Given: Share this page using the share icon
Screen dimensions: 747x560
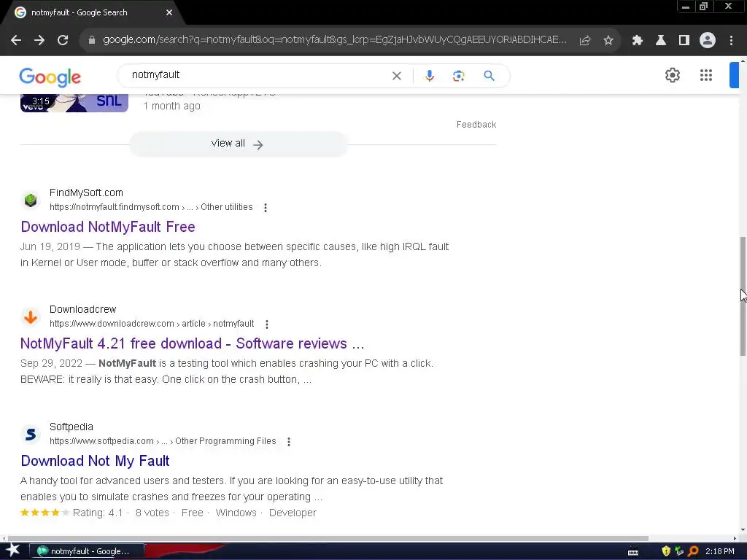Looking at the screenshot, I should (585, 40).
